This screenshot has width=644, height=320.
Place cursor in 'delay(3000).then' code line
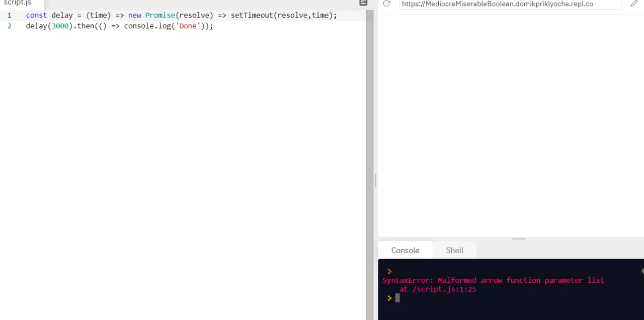coord(119,26)
